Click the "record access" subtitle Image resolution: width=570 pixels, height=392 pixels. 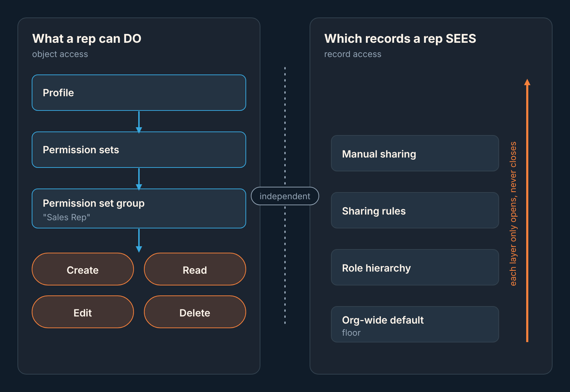coord(353,54)
